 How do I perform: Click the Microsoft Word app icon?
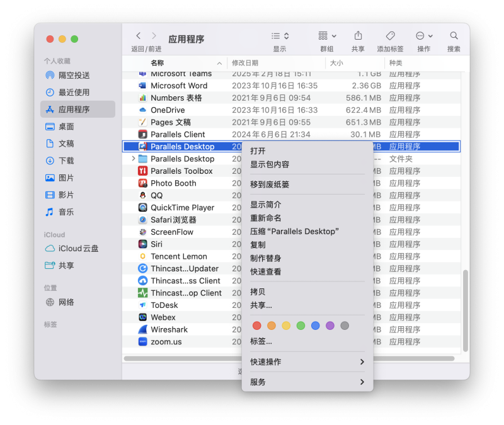(x=142, y=86)
